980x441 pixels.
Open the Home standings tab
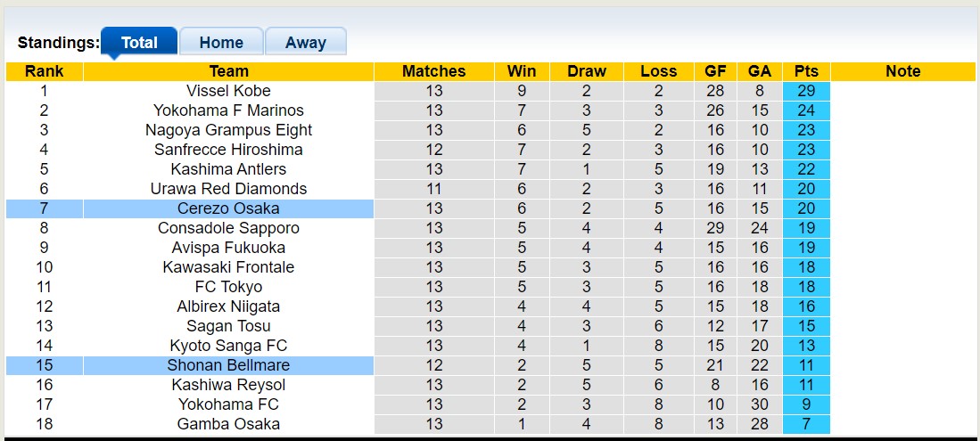click(221, 42)
